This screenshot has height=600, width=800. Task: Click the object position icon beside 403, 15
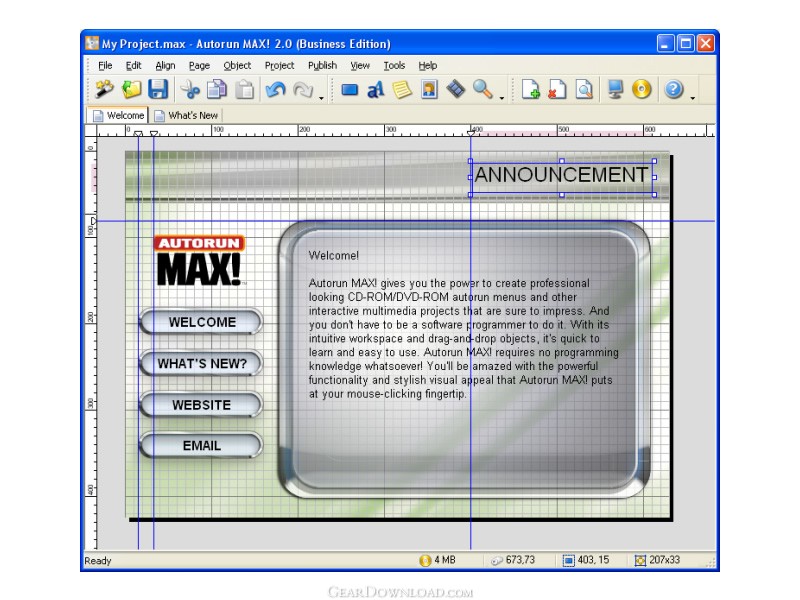click(568, 561)
